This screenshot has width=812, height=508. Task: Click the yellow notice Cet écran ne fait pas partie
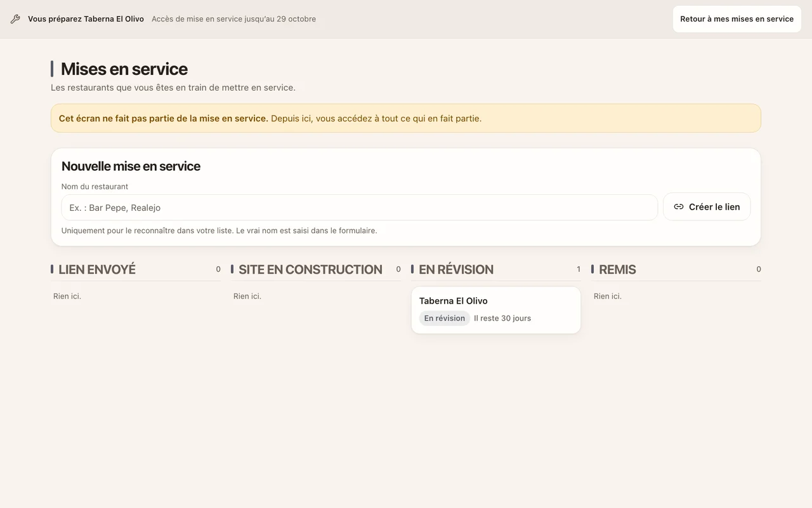[x=406, y=118]
